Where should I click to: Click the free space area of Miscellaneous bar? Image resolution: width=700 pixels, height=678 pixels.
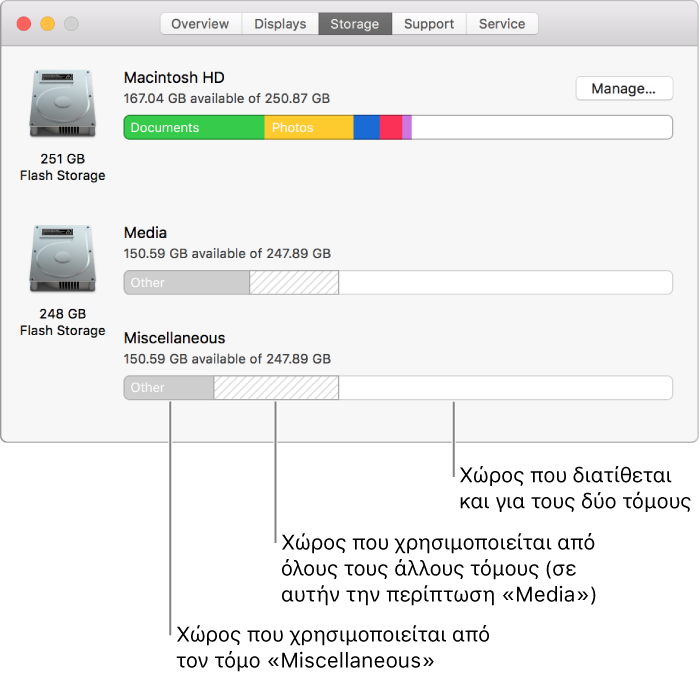point(505,388)
